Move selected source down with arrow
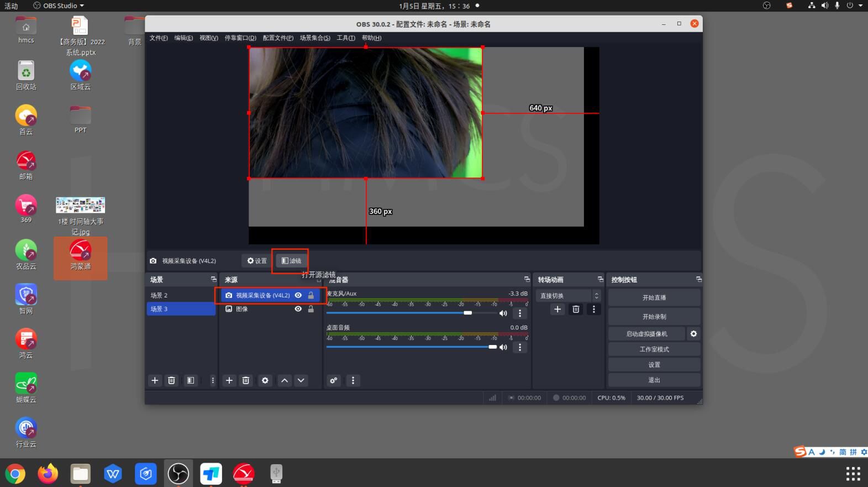868x487 pixels. pyautogui.click(x=301, y=380)
